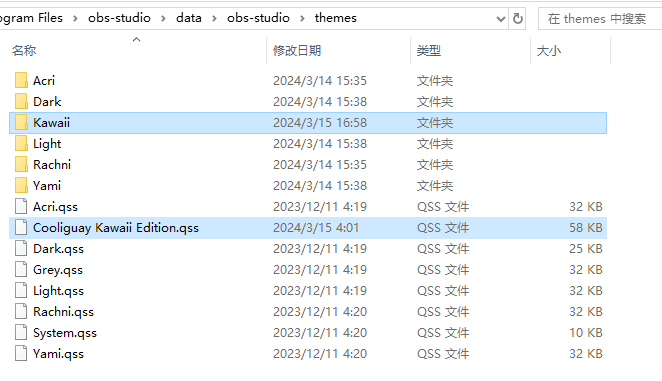Sort by 大小 column header
This screenshot has width=662, height=381.
549,51
